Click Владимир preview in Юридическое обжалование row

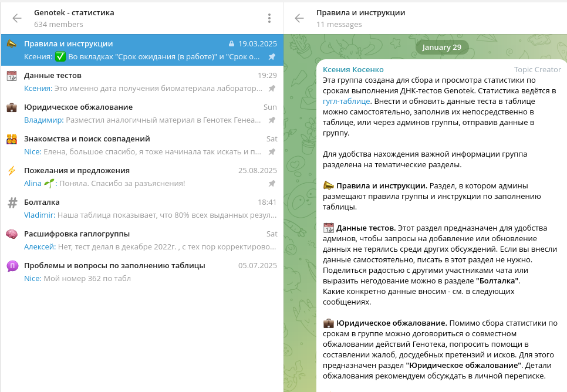click(142, 120)
